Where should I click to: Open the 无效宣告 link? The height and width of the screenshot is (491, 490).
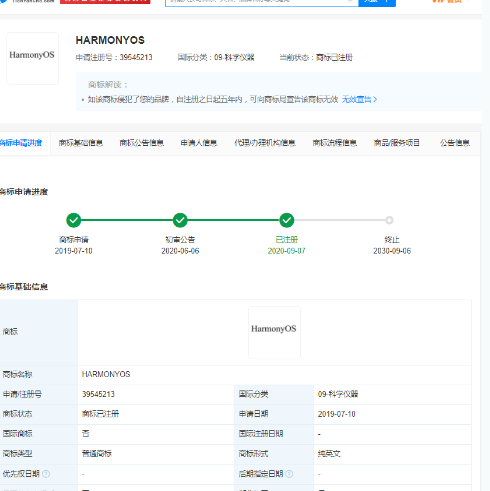[x=359, y=99]
